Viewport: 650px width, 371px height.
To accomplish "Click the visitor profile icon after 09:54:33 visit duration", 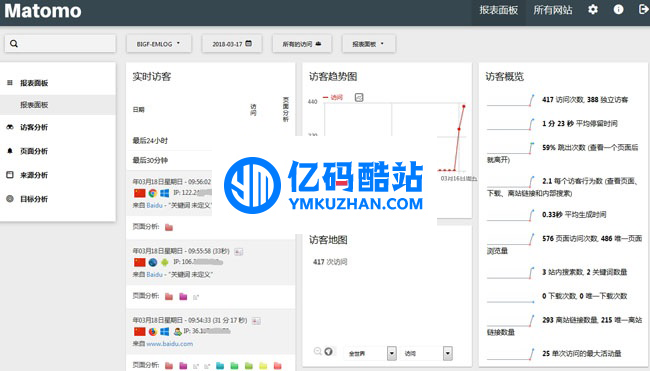I will pos(256,321).
